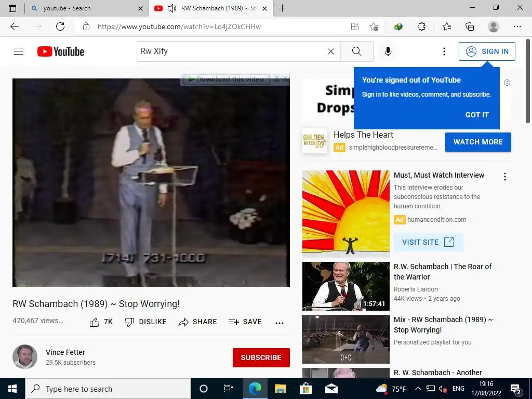Subscribe to Vince Fetter
532x399 pixels.
261,357
